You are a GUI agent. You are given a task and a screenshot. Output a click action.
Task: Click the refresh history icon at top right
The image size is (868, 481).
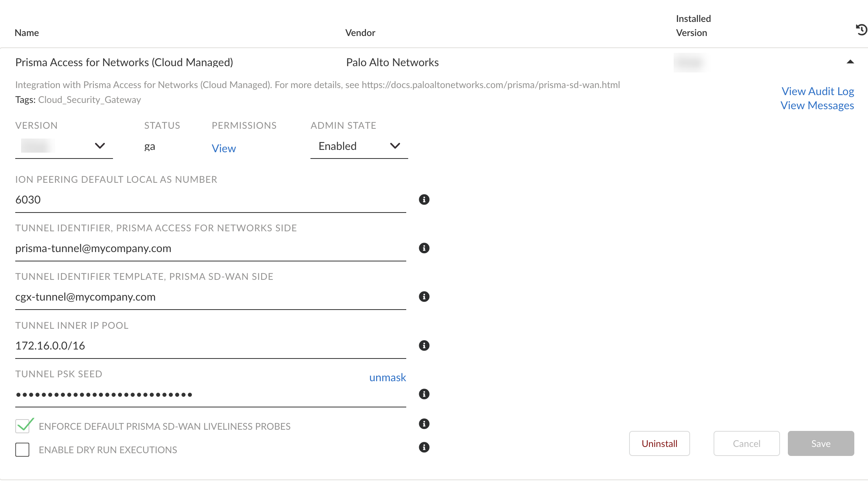tap(861, 29)
